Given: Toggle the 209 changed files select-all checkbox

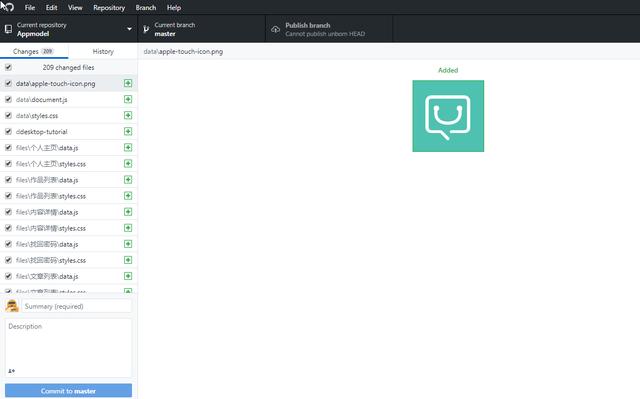Looking at the screenshot, I should click(8, 67).
